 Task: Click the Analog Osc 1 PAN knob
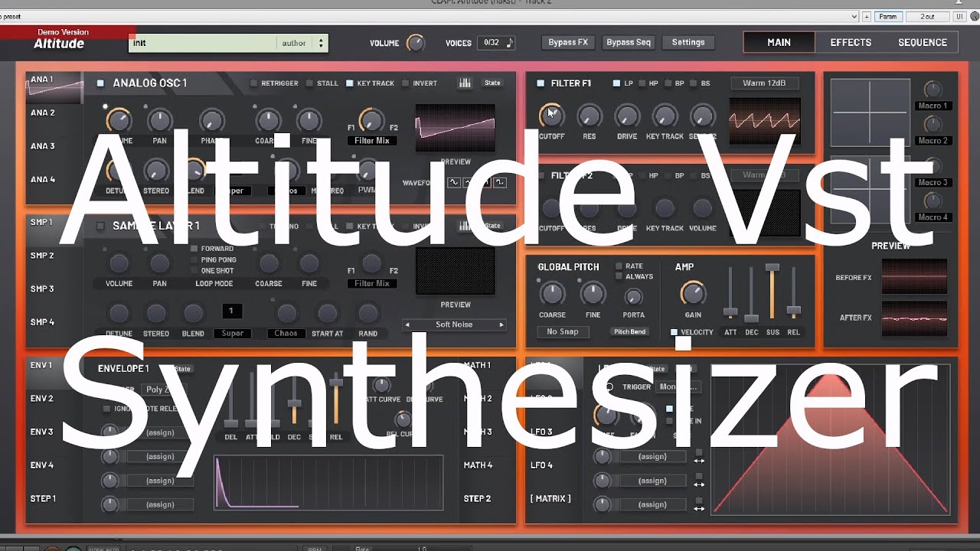(159, 120)
